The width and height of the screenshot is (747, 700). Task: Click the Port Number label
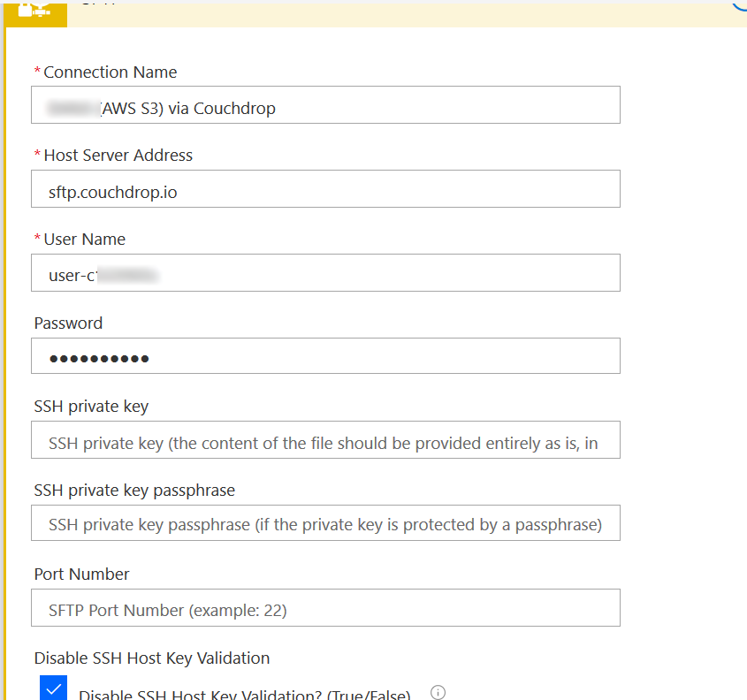81,574
